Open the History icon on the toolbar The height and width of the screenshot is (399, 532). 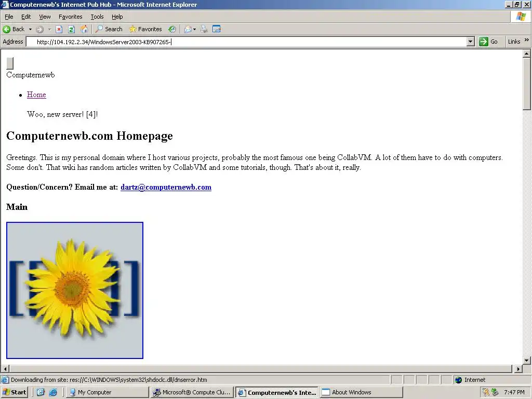coord(172,29)
